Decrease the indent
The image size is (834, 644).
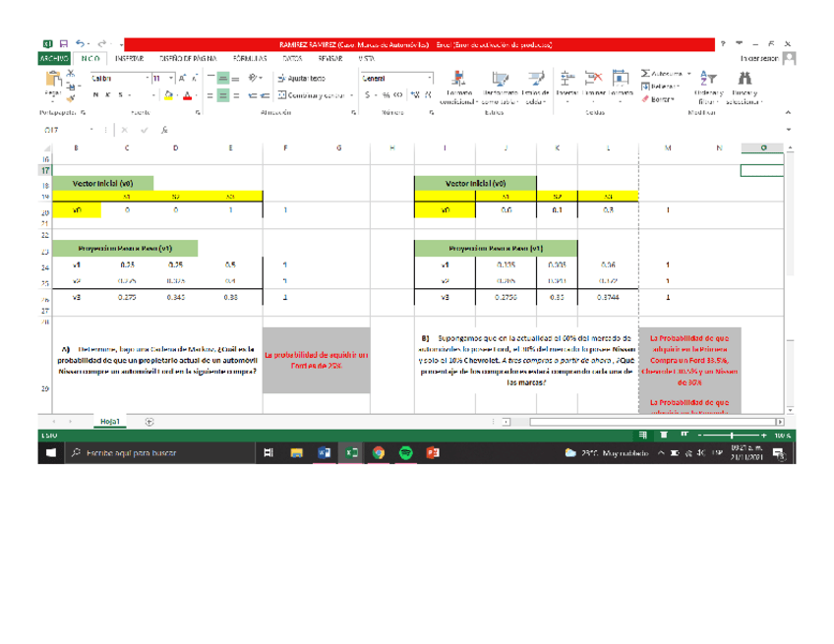click(253, 95)
